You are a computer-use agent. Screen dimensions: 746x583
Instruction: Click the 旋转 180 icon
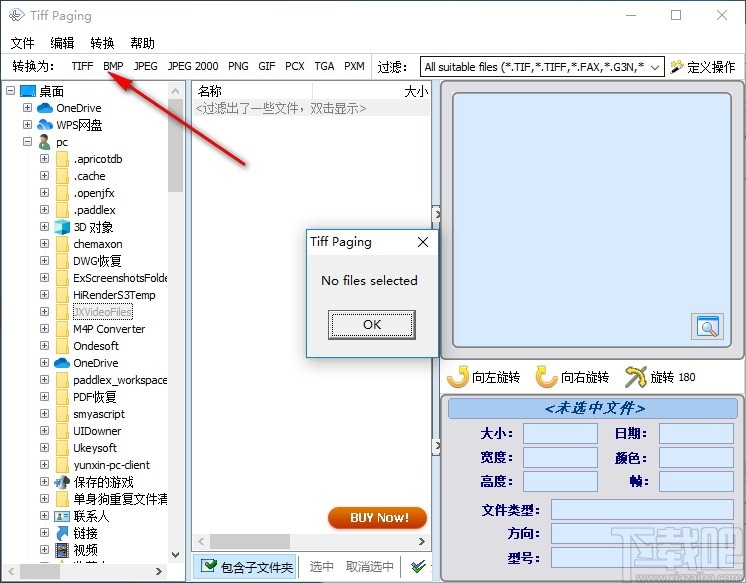636,377
